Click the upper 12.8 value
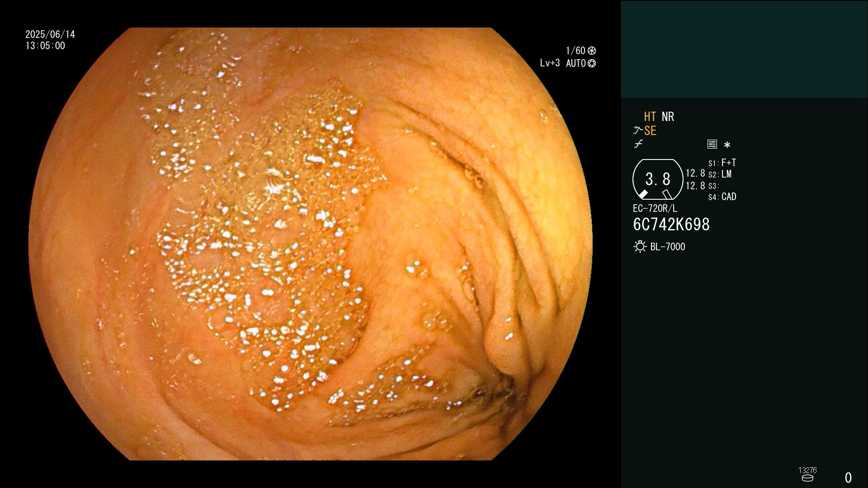868x488 pixels. (x=695, y=174)
